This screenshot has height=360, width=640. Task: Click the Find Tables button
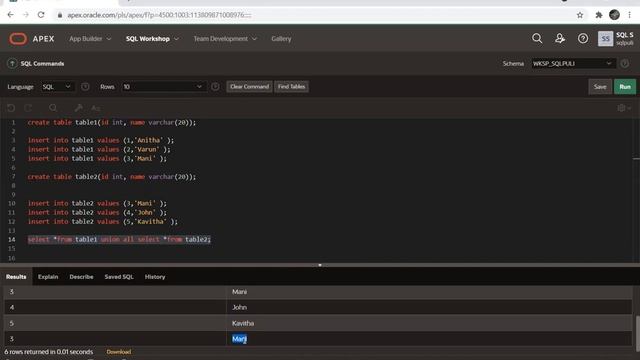point(291,87)
